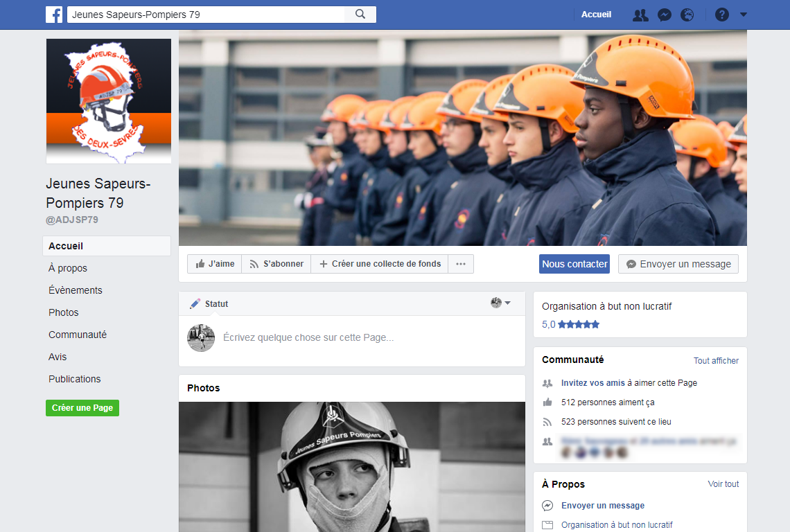790x532 pixels.
Task: Click the Nous contacter button
Action: [574, 264]
